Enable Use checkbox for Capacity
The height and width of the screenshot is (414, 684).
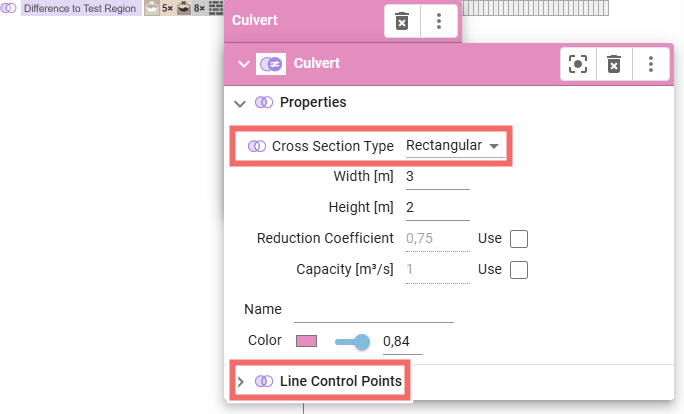519,270
